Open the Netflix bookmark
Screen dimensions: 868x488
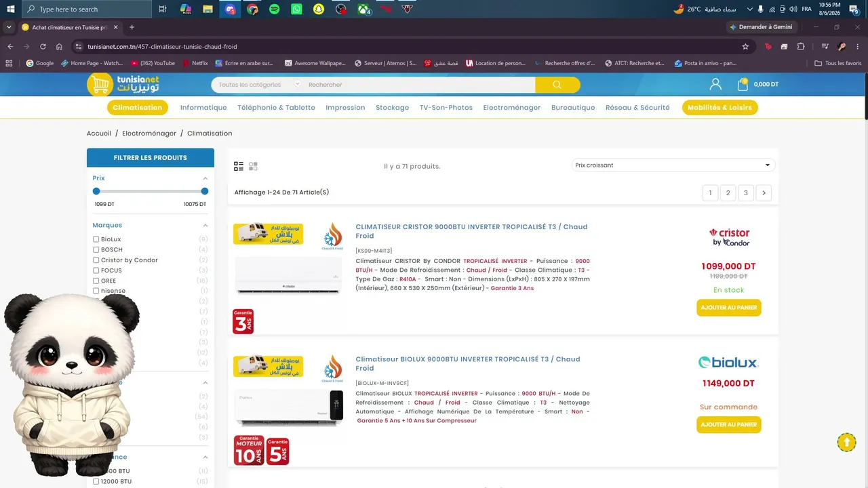[195, 63]
